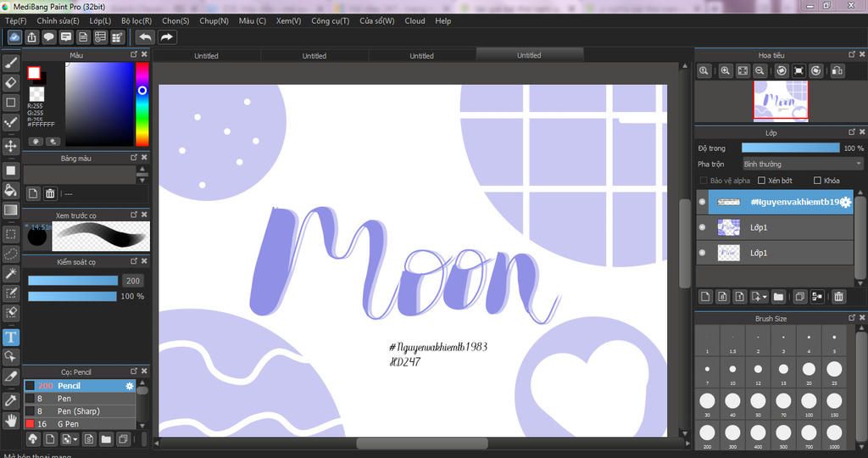This screenshot has height=458, width=868.
Task: Click the transparent color swatch
Action: pos(36,93)
